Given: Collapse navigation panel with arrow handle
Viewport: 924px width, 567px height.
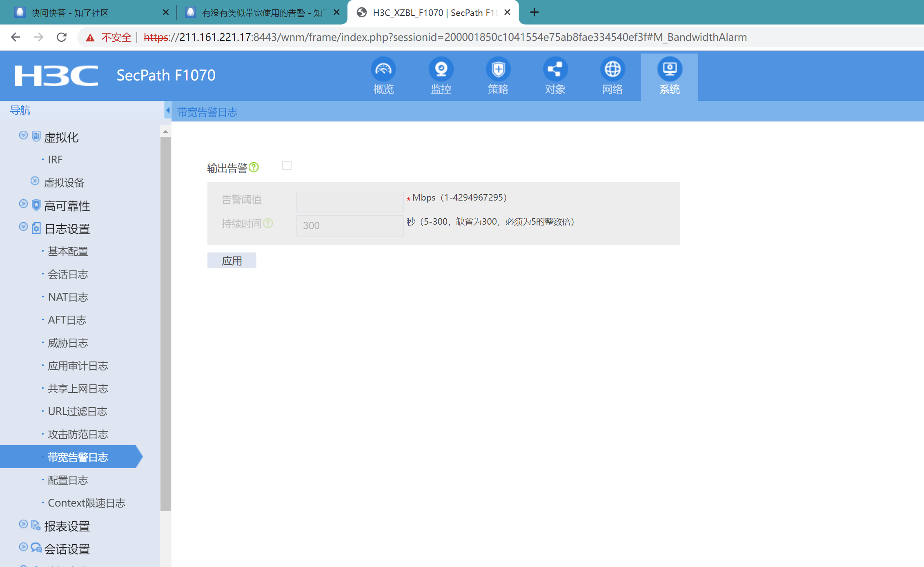Looking at the screenshot, I should tap(167, 110).
